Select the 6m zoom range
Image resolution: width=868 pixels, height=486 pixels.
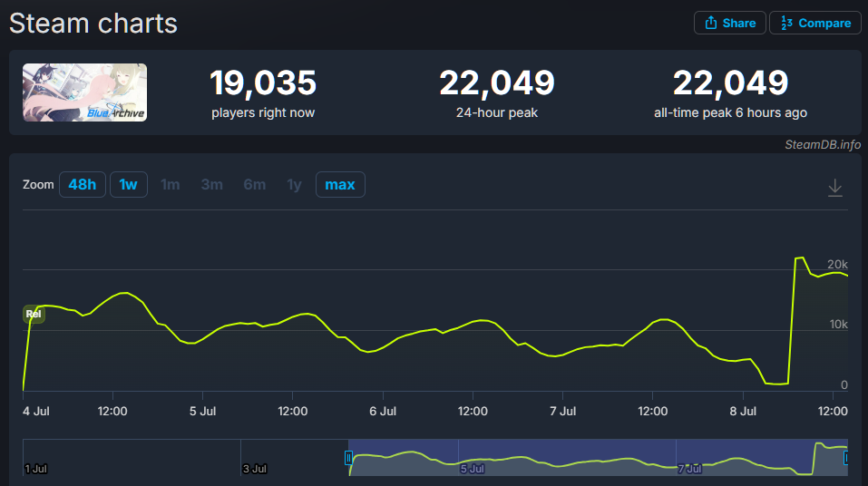[x=255, y=184]
